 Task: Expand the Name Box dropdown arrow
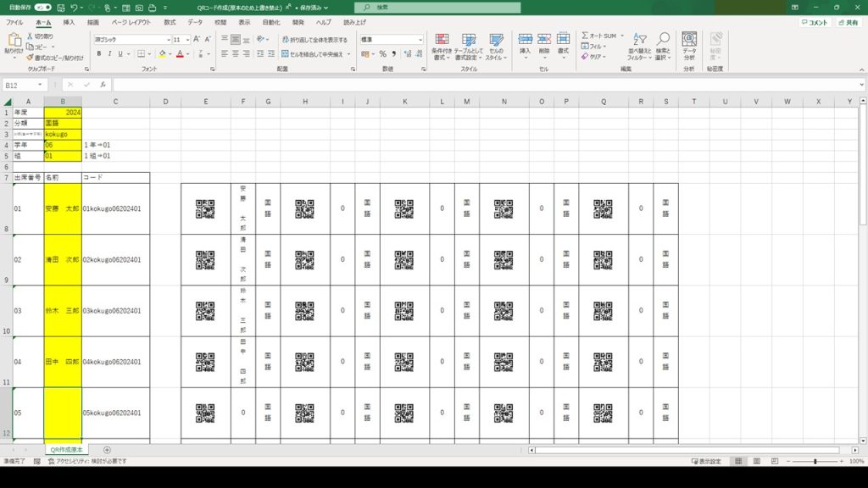[40, 85]
